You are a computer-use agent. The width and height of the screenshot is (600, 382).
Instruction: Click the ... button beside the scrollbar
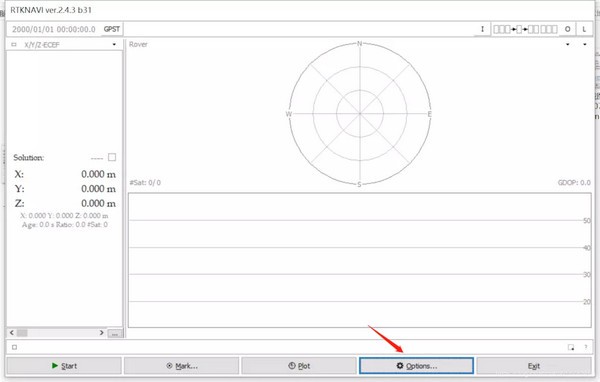point(115,333)
